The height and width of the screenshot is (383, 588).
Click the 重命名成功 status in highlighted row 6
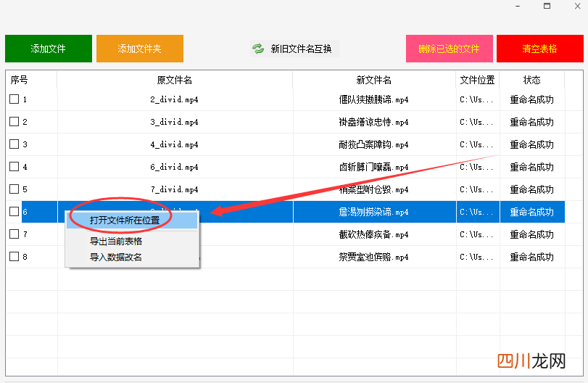tap(532, 212)
